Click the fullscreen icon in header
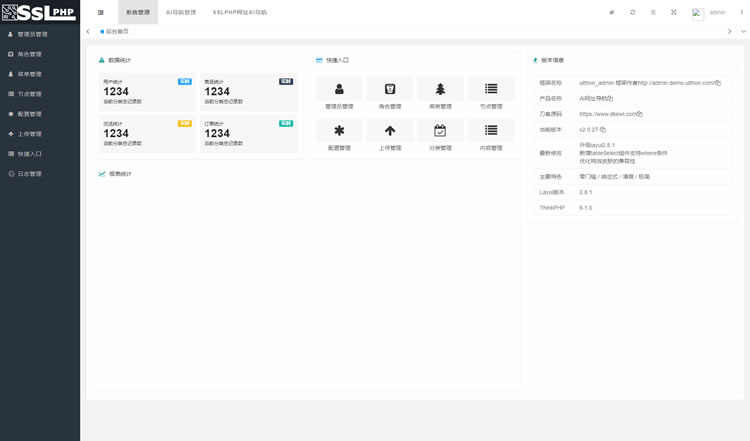 coord(673,12)
